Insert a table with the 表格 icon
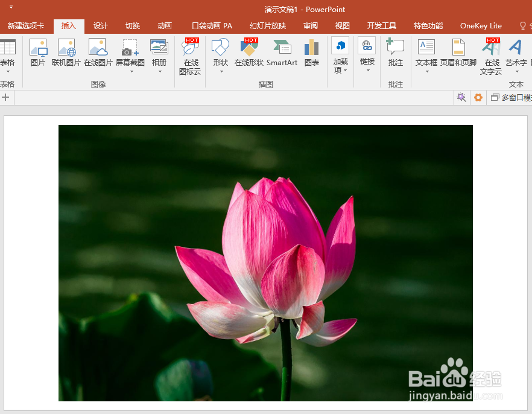Screen dimensions: 532x414 (x=7, y=47)
